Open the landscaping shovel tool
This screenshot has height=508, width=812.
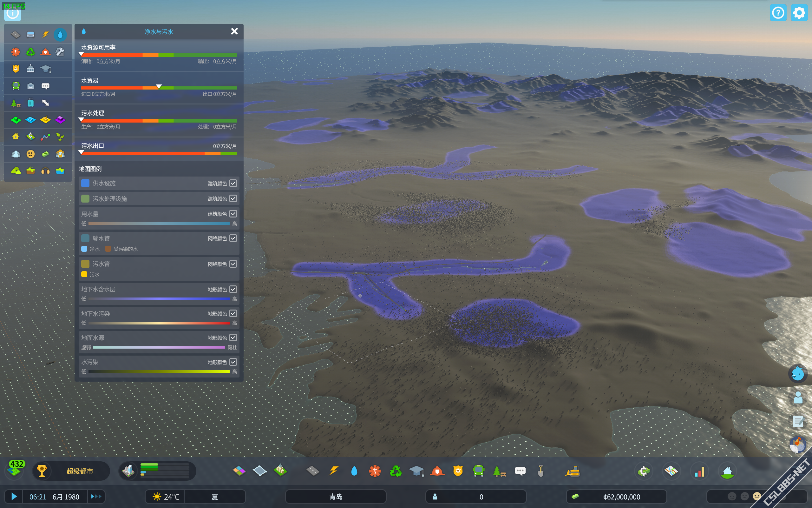540,471
